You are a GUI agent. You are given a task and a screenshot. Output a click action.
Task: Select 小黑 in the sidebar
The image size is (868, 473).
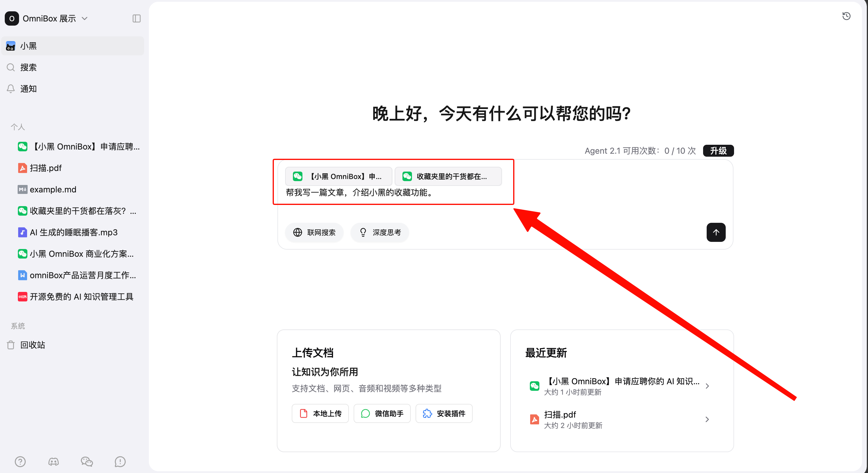pyautogui.click(x=72, y=46)
